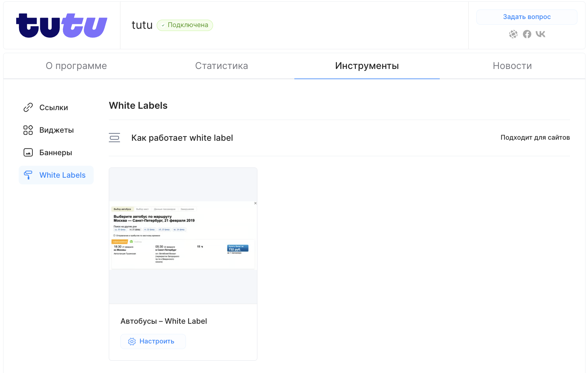The height and width of the screenshot is (373, 588).
Task: Click the Подключена status badge
Action: pos(185,25)
